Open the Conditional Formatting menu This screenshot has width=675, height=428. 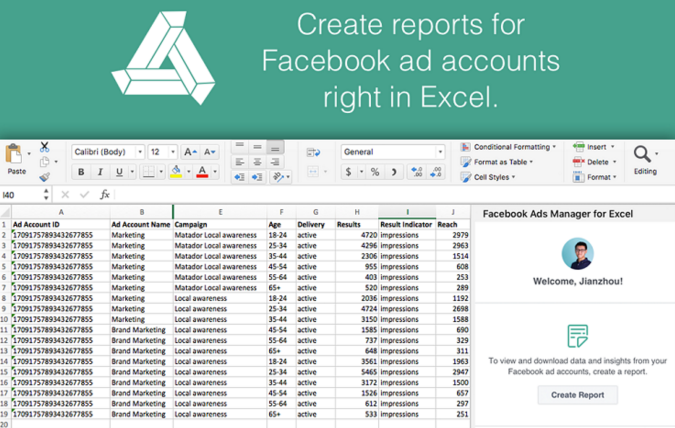click(x=508, y=147)
